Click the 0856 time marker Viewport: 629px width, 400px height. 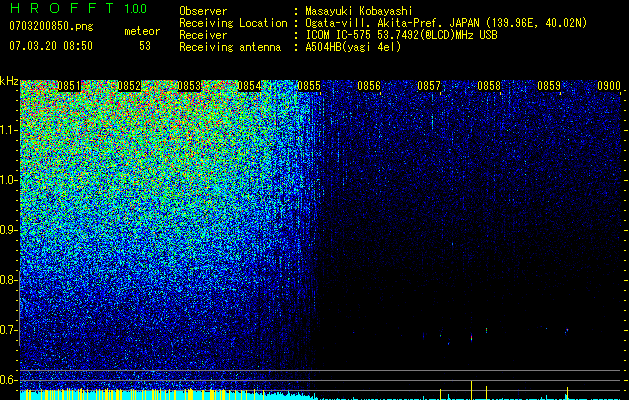click(369, 86)
